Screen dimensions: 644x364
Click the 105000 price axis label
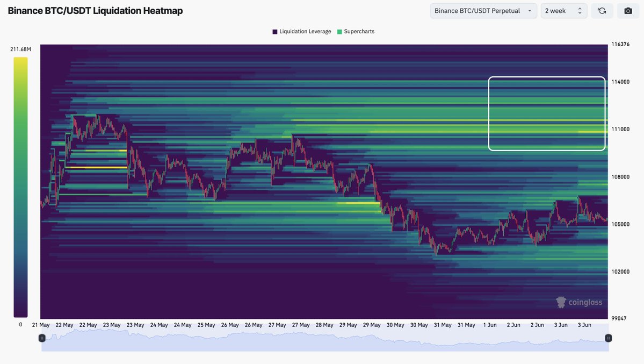coord(620,224)
